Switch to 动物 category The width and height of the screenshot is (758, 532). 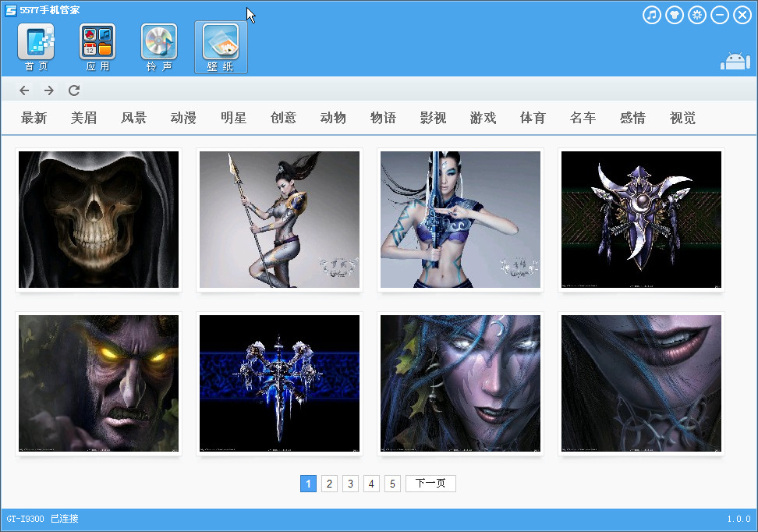(333, 118)
